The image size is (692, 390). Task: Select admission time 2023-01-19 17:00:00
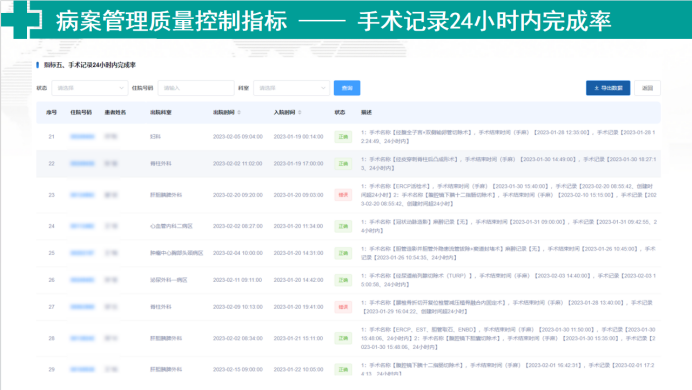298,164
